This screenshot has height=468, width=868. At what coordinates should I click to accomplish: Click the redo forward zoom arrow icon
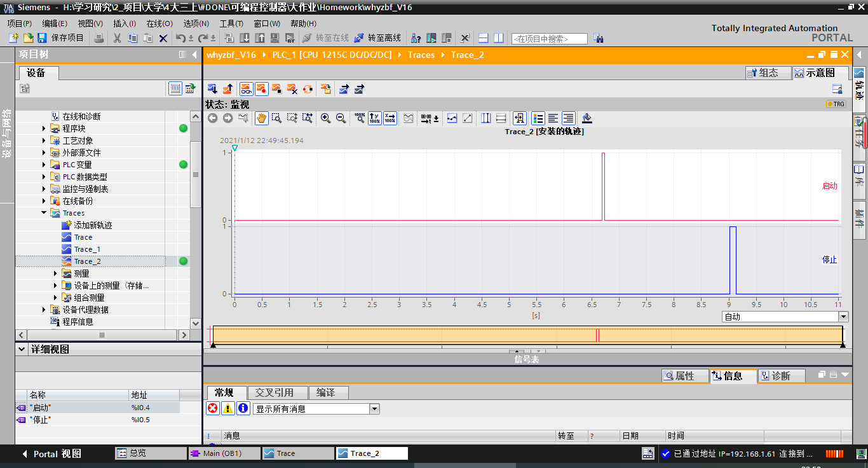point(227,118)
